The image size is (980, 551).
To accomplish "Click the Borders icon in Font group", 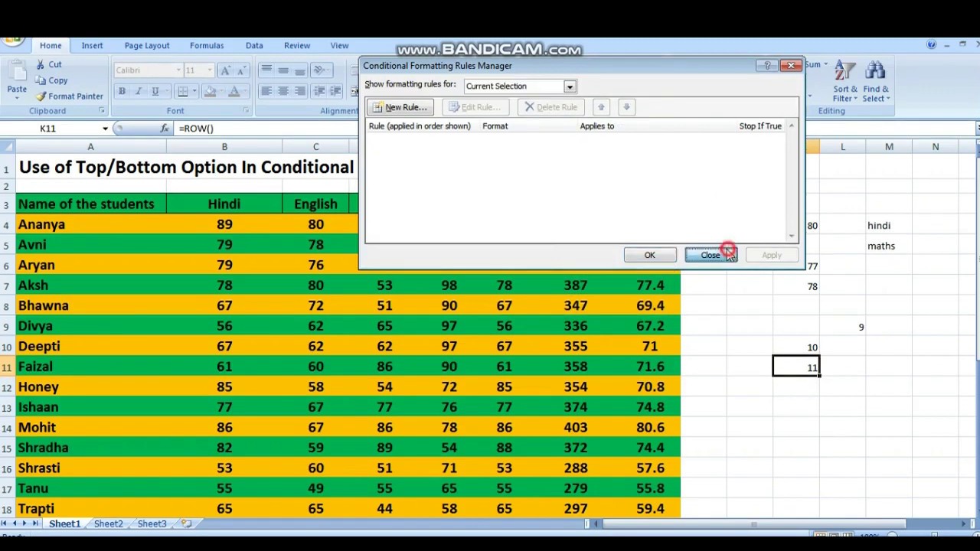I will (182, 92).
